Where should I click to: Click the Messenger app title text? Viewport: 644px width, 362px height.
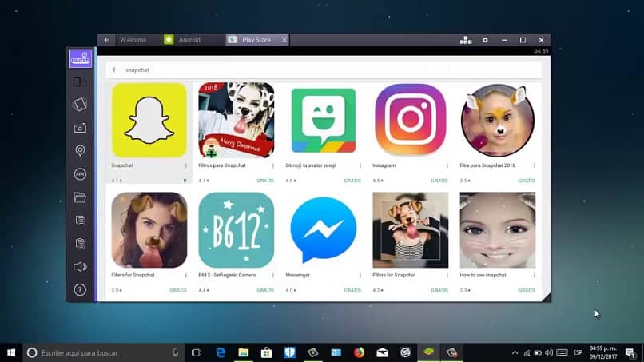click(x=297, y=275)
